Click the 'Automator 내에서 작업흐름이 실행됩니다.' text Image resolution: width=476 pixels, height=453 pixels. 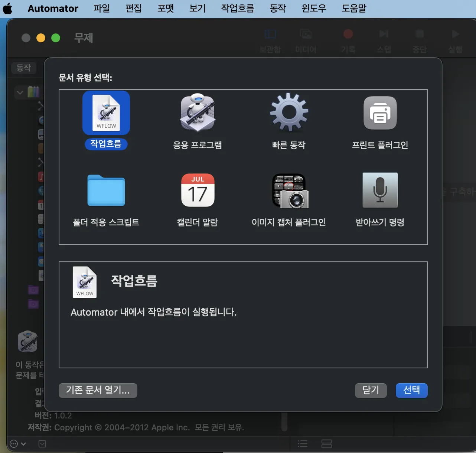point(154,312)
